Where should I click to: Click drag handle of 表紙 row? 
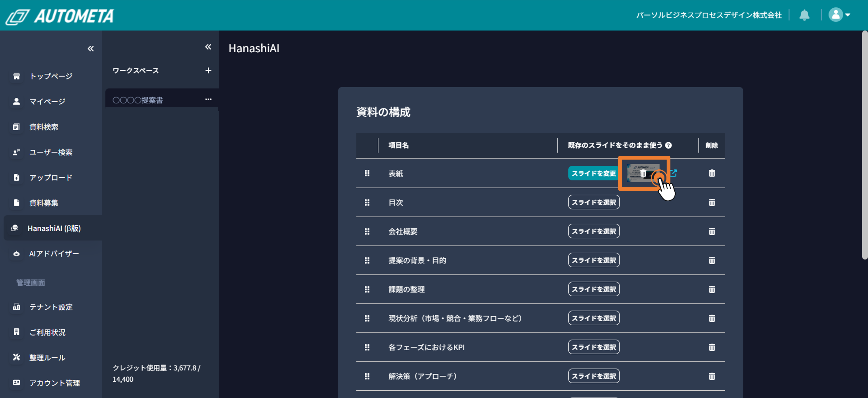pyautogui.click(x=367, y=173)
